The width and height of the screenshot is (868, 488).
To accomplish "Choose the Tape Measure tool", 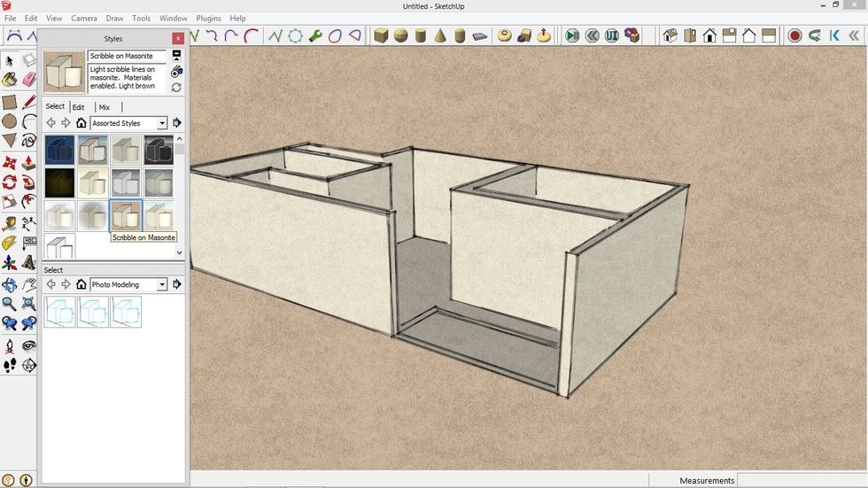I will click(9, 223).
